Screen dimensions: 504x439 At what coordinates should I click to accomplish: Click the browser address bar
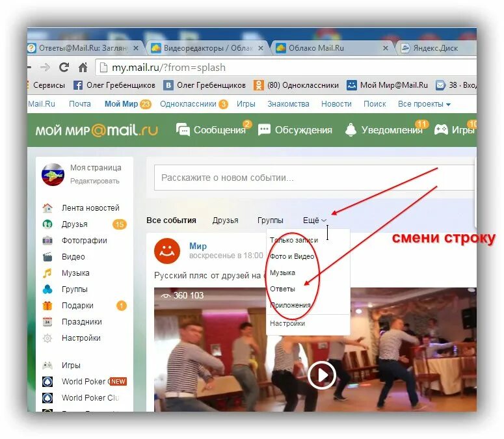coord(286,68)
